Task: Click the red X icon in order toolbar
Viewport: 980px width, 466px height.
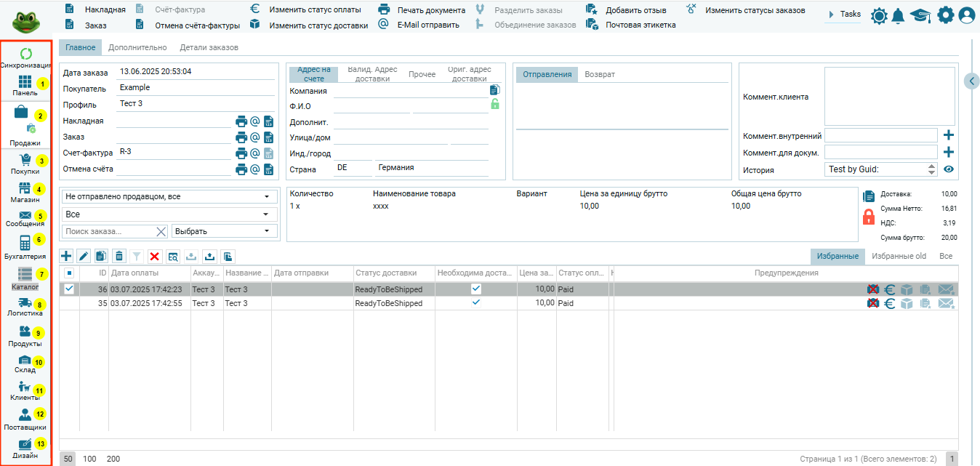Action: (154, 256)
